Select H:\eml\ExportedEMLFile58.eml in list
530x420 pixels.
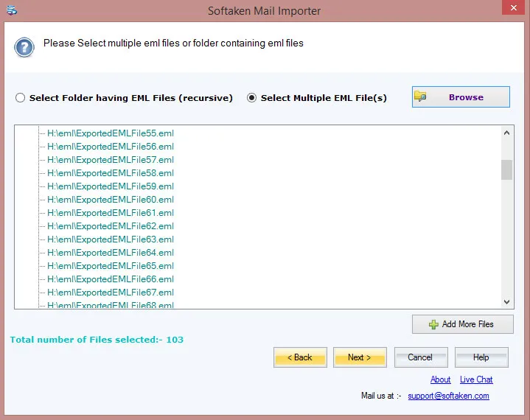(x=111, y=173)
